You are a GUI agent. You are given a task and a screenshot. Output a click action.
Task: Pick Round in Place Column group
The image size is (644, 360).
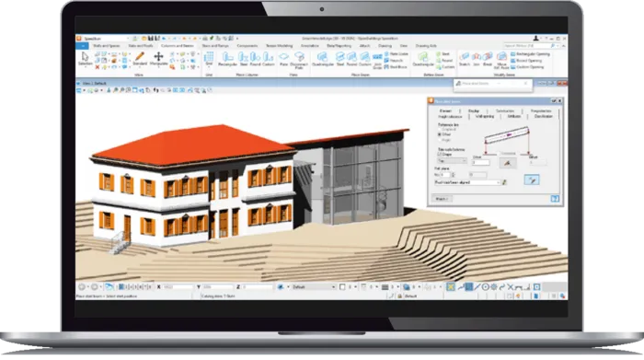(255, 58)
